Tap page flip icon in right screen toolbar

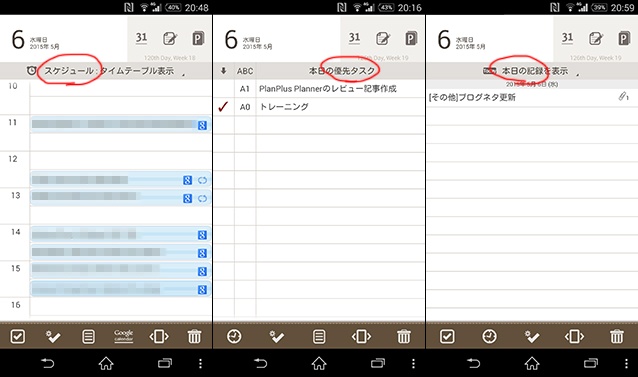[x=574, y=336]
